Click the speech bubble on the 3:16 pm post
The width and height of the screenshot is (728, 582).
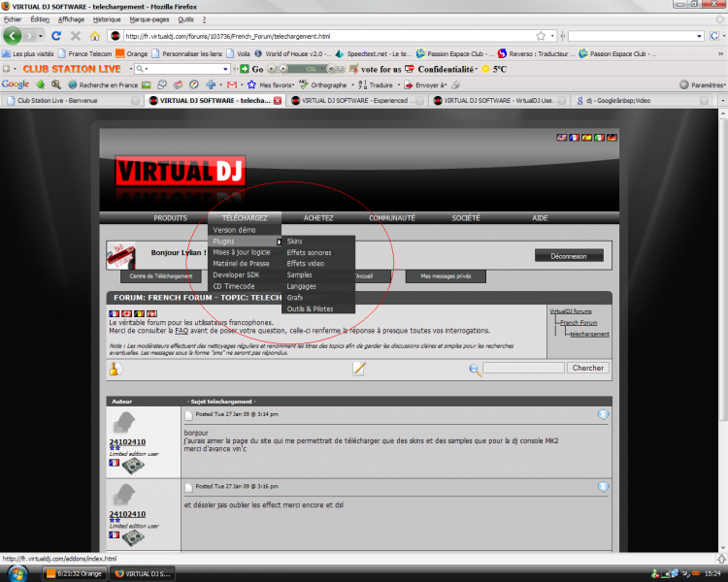(x=603, y=487)
